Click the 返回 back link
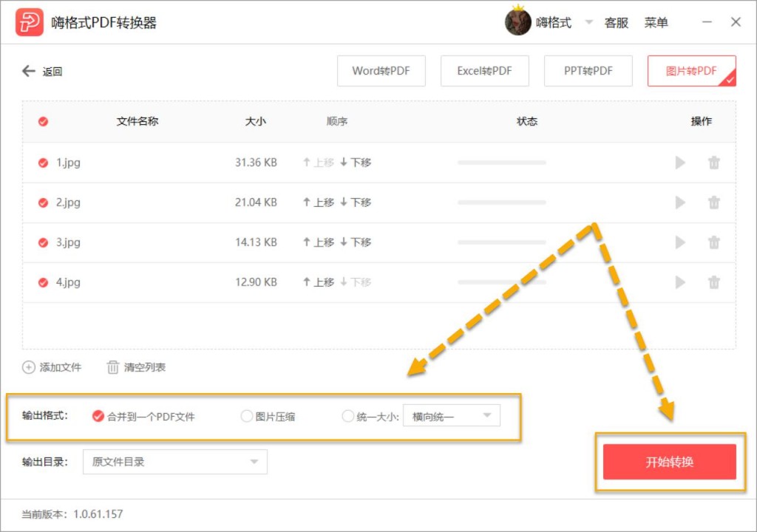The width and height of the screenshot is (757, 532). click(52, 72)
